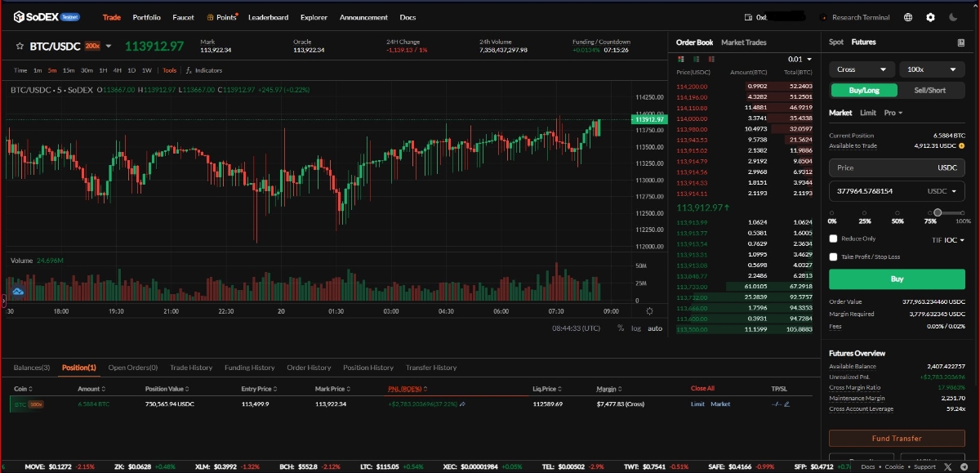The image size is (980, 473).
Task: Switch to the Market Trades tab
Action: click(743, 42)
